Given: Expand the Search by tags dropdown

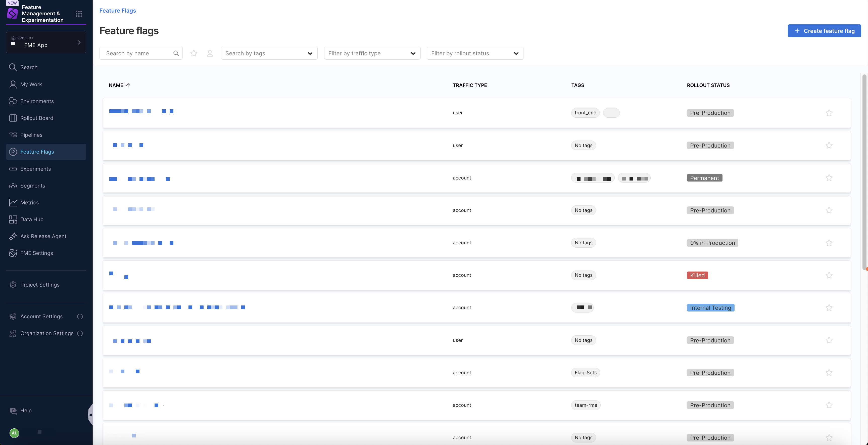Looking at the screenshot, I should coord(269,53).
